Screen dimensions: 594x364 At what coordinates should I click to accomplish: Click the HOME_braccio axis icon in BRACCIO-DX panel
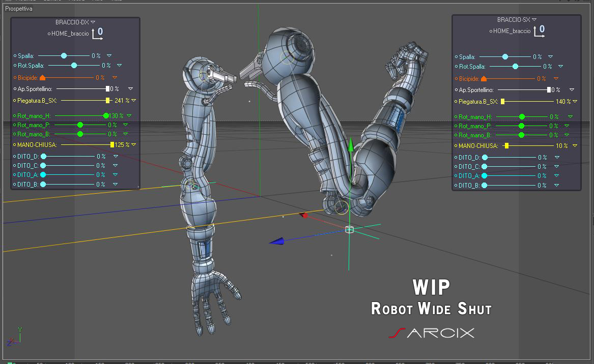[97, 34]
